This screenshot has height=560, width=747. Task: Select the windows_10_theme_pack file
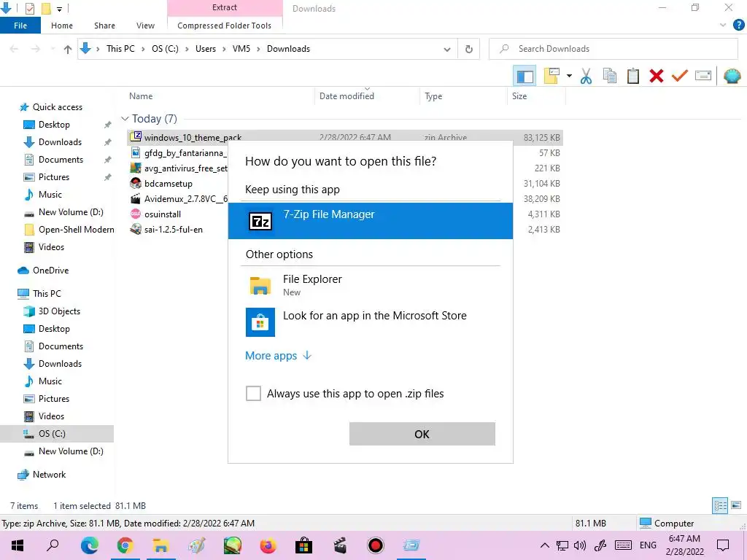tap(345, 138)
